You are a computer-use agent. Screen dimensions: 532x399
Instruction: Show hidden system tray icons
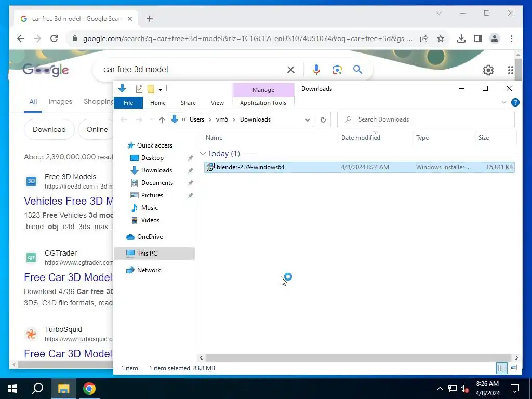[440, 389]
